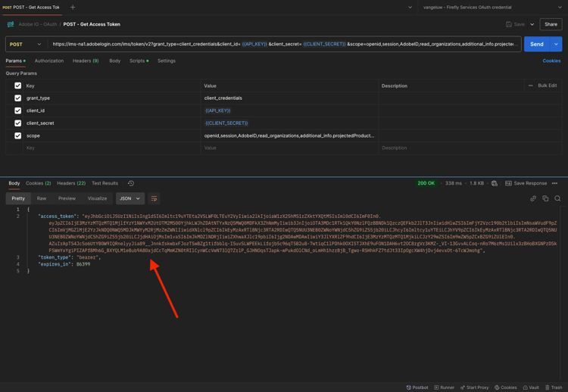Click Start Proxy in the status bar
The height and width of the screenshot is (392, 568).
coord(474,387)
